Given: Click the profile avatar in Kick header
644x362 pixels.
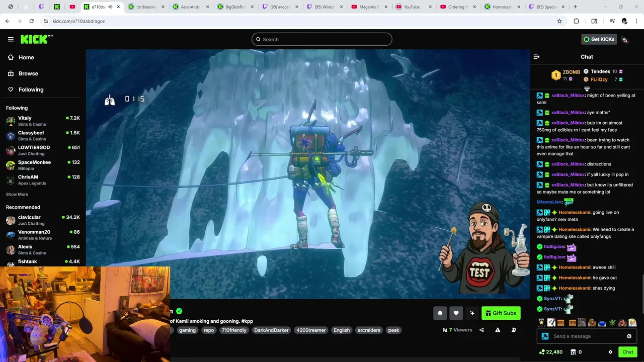Looking at the screenshot, I should [x=625, y=39].
